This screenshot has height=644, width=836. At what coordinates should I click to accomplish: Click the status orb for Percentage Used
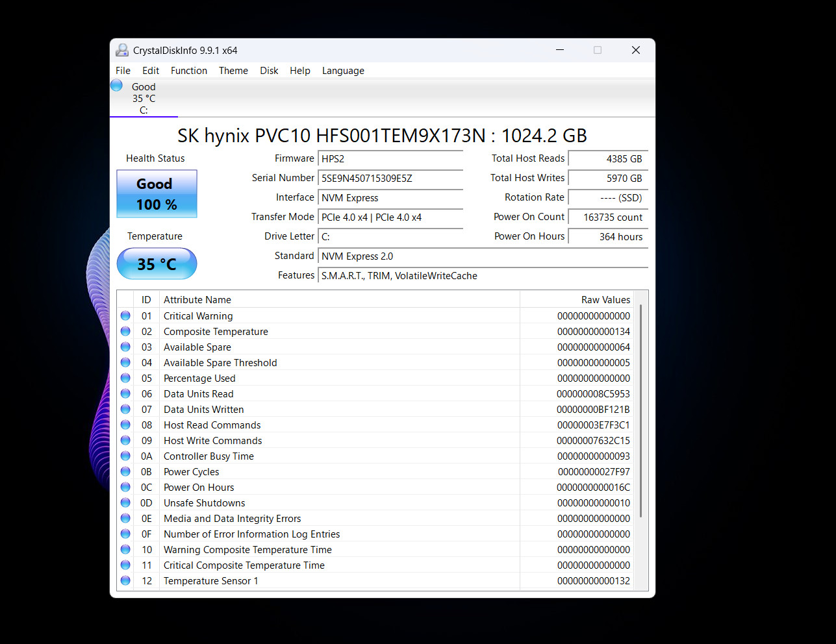click(125, 378)
